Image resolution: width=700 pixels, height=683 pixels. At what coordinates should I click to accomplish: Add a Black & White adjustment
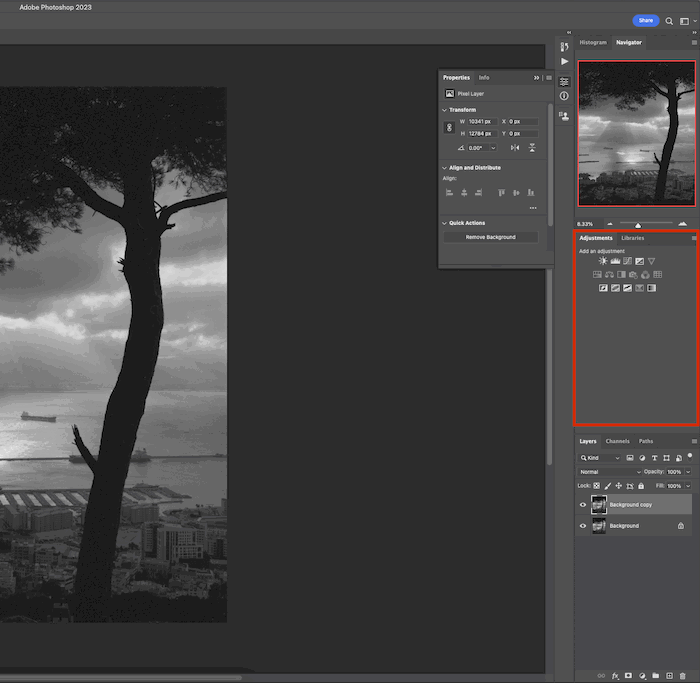pyautogui.click(x=621, y=275)
